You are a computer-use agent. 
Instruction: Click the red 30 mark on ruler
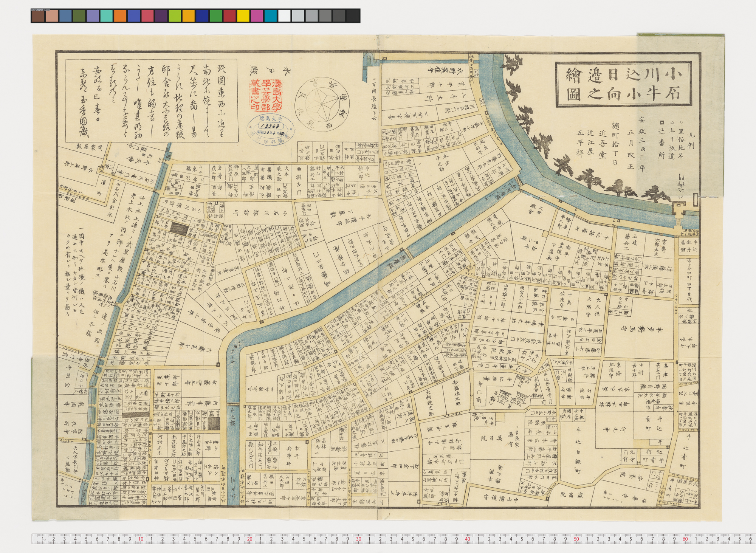(359, 539)
